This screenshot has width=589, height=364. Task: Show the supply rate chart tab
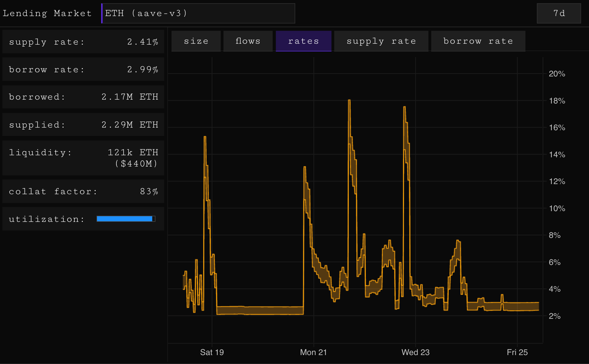pyautogui.click(x=381, y=41)
